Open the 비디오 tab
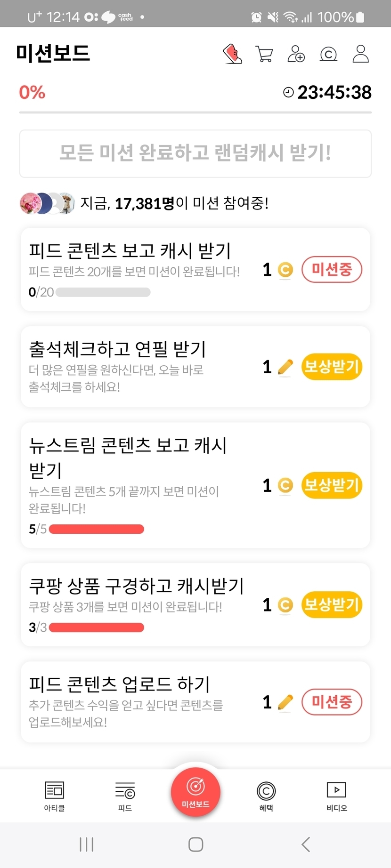This screenshot has width=391, height=868. pos(336,796)
